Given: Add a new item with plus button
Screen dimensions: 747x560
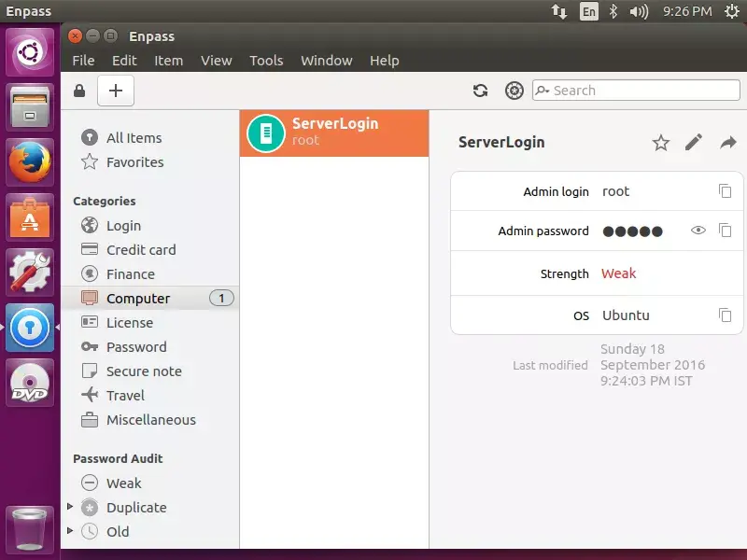Looking at the screenshot, I should pos(116,91).
